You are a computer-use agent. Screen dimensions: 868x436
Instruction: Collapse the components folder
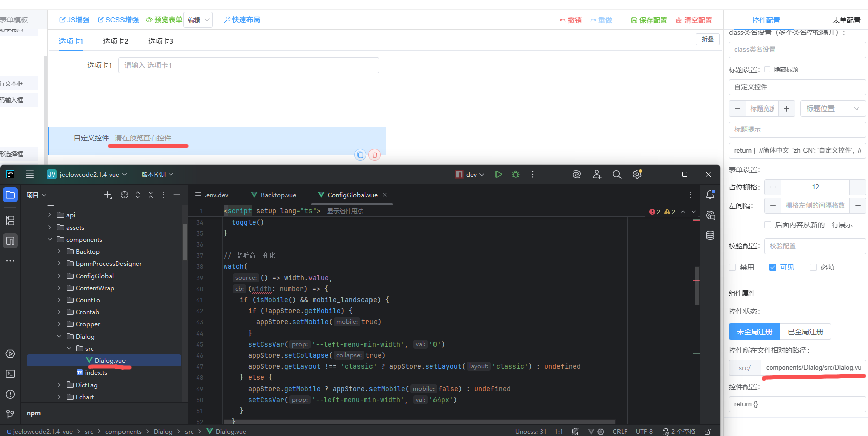pyautogui.click(x=50, y=239)
